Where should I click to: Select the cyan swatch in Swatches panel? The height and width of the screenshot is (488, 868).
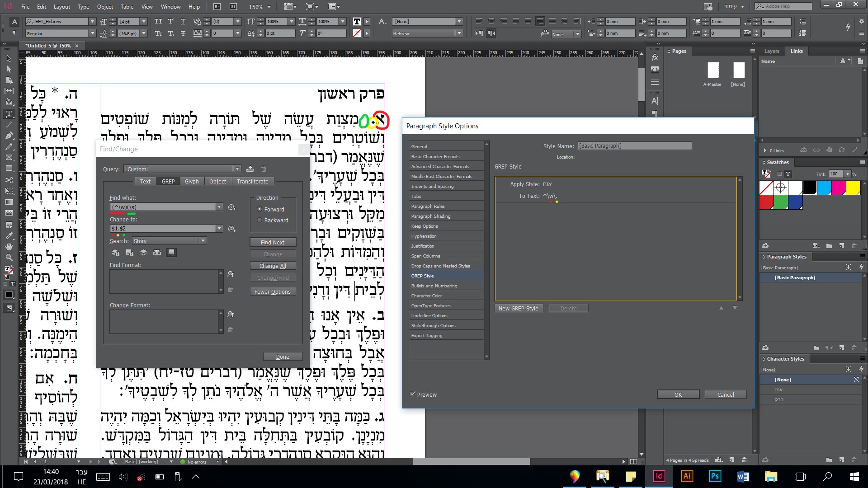[x=824, y=188]
